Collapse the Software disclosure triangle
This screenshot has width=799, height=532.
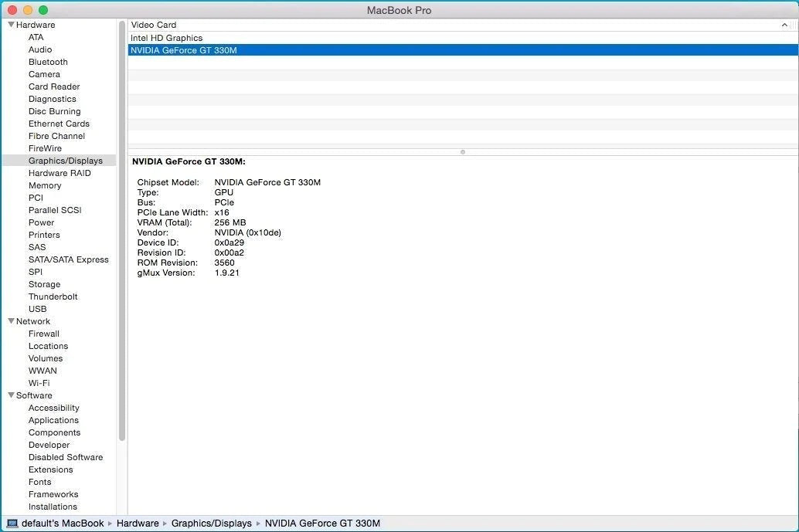[11, 395]
